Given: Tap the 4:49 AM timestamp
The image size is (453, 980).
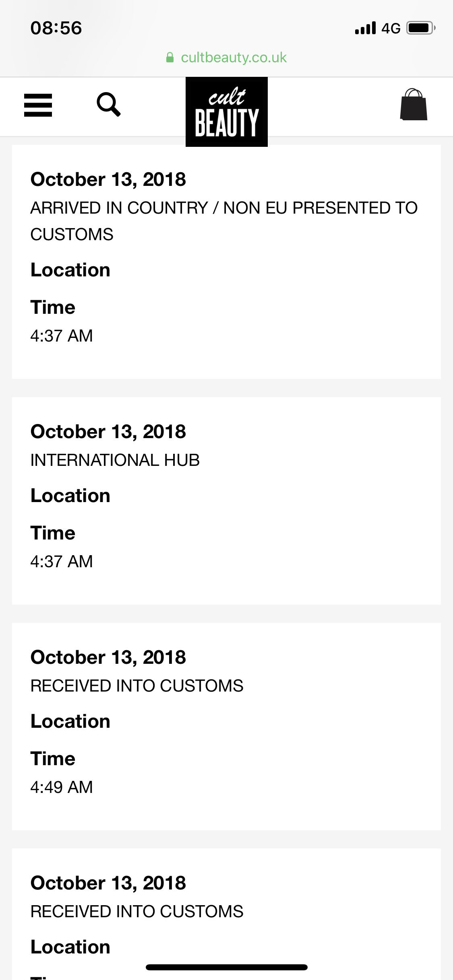Looking at the screenshot, I should click(x=62, y=787).
